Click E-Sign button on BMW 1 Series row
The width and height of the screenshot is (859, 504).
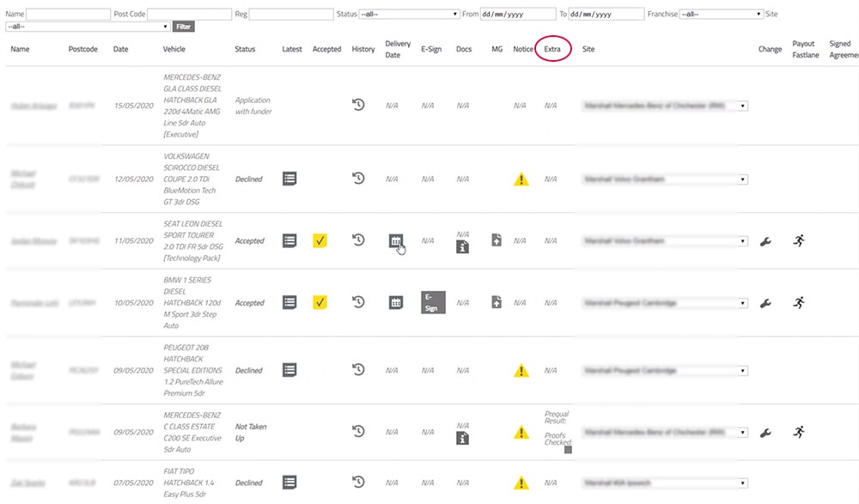pyautogui.click(x=433, y=302)
